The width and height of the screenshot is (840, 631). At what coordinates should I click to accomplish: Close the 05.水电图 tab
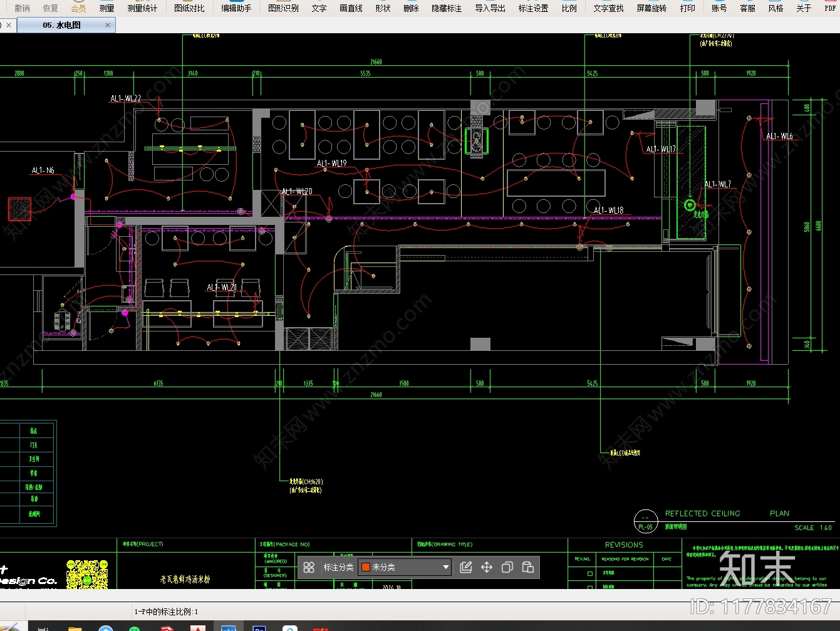pyautogui.click(x=108, y=25)
